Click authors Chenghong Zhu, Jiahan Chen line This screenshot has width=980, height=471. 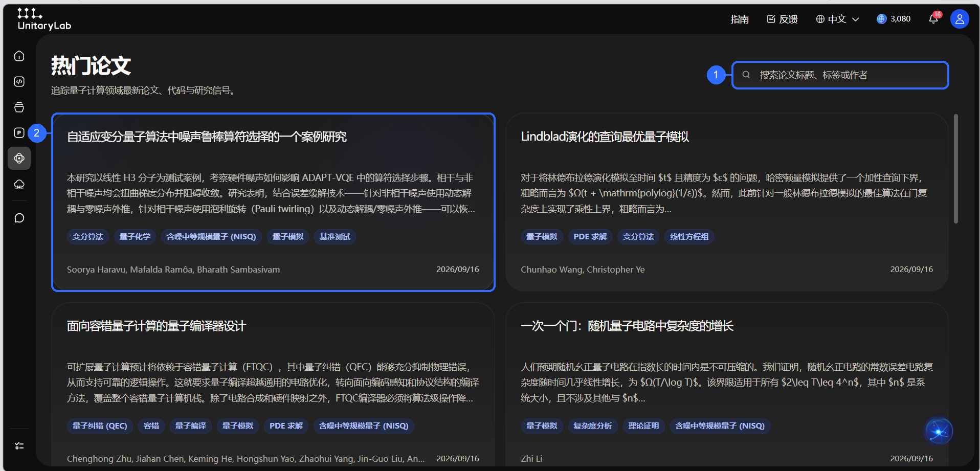pyautogui.click(x=246, y=459)
